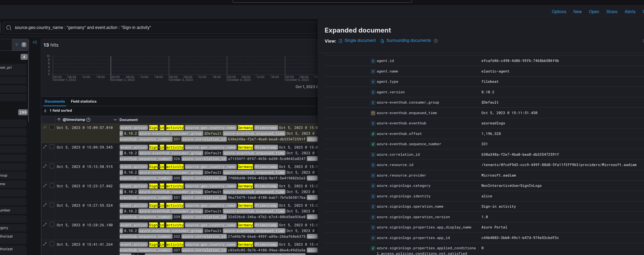Open the @timestamp column options chevron
This screenshot has height=255, width=644.
point(115,120)
